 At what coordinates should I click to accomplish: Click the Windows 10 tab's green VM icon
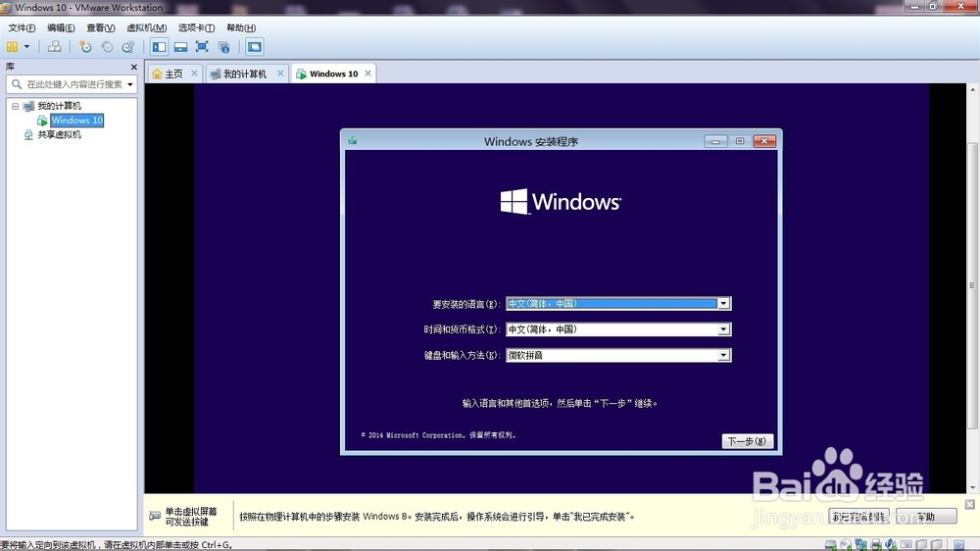click(x=301, y=74)
